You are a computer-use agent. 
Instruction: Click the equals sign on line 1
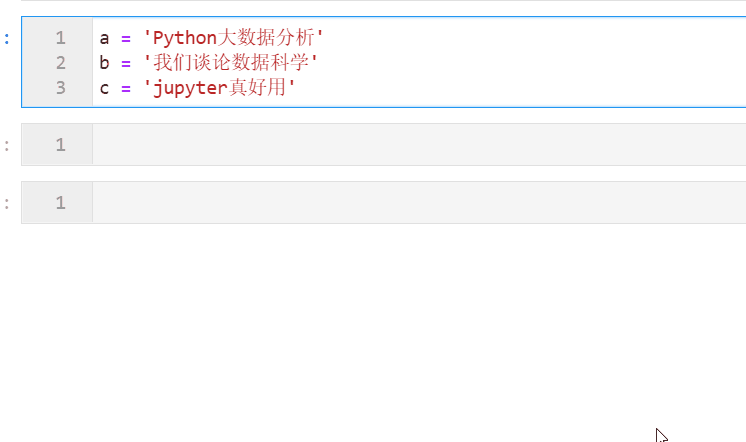[126, 39]
